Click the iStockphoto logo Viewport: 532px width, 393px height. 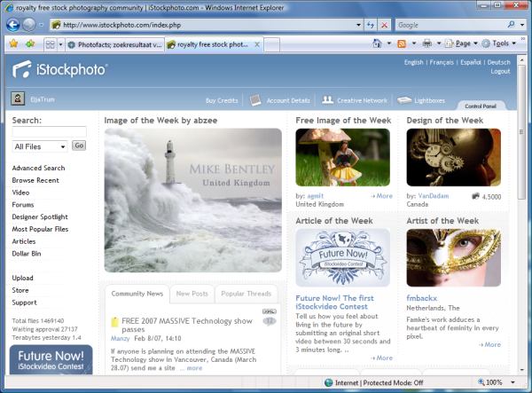pyautogui.click(x=60, y=69)
